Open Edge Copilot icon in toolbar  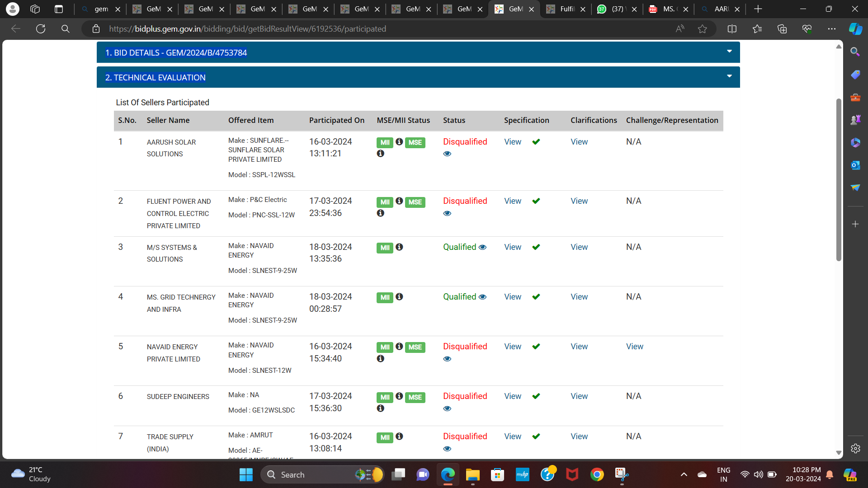click(x=855, y=29)
